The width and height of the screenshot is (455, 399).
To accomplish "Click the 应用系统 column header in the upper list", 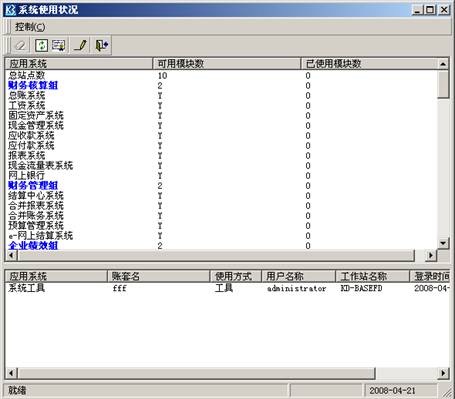I will click(79, 63).
